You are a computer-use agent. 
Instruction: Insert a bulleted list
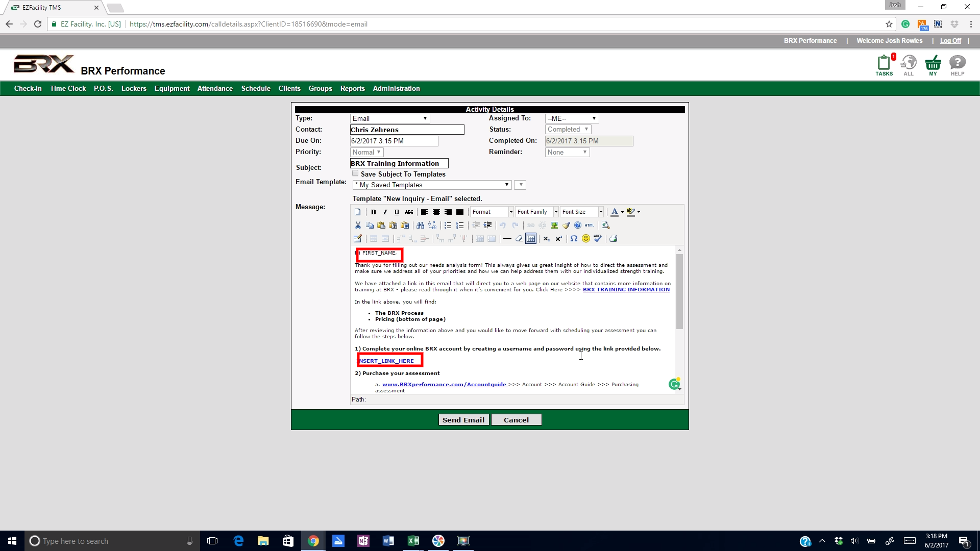(448, 226)
